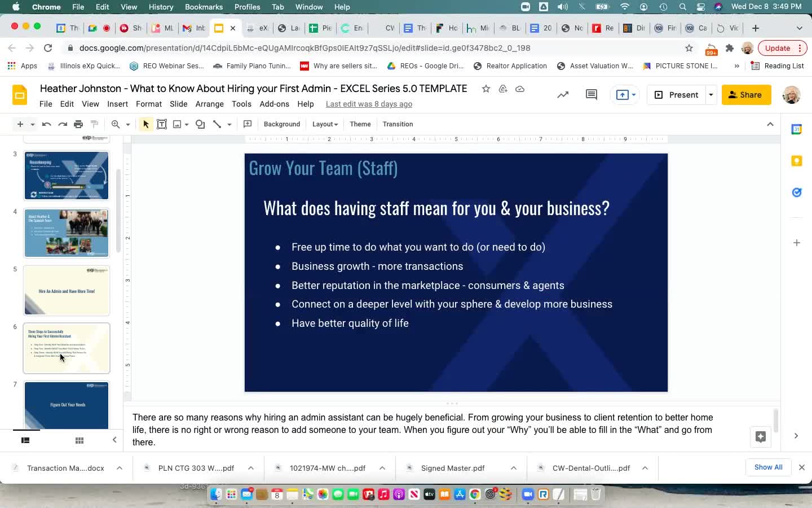
Task: Open Google Tasks side panel icon
Action: (797, 192)
